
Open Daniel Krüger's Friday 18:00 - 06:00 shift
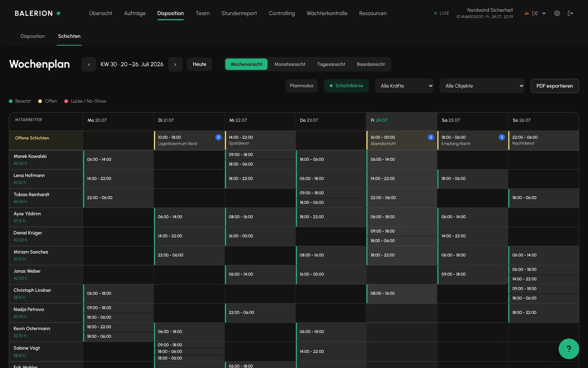point(402,241)
